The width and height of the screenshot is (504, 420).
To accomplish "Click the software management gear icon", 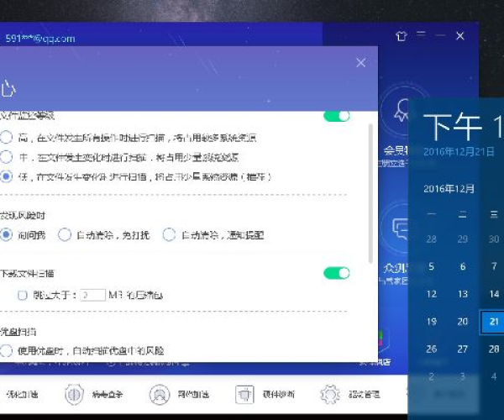I will pyautogui.click(x=330, y=394).
